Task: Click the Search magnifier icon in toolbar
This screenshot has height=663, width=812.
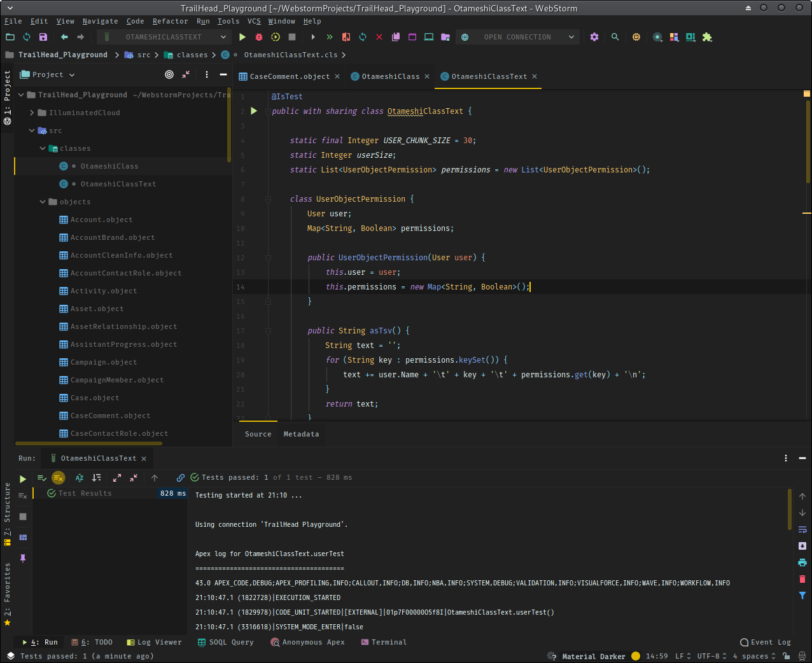Action: tap(615, 37)
